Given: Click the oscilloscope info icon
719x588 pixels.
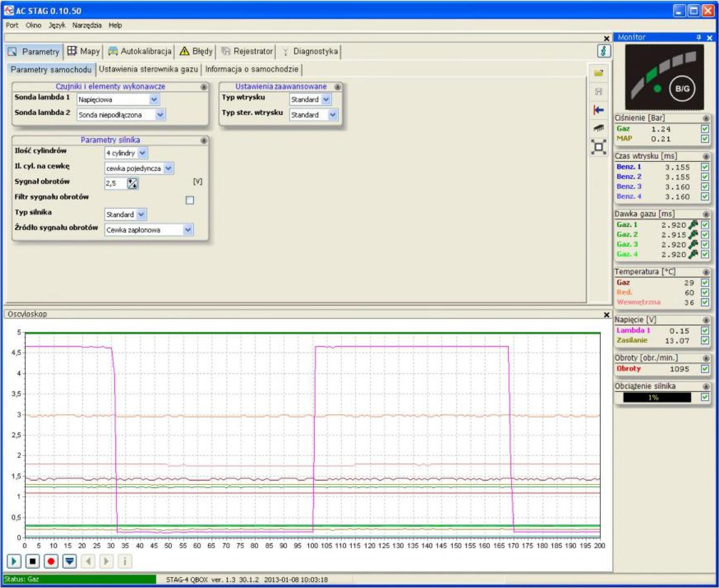Looking at the screenshot, I should point(125,561).
